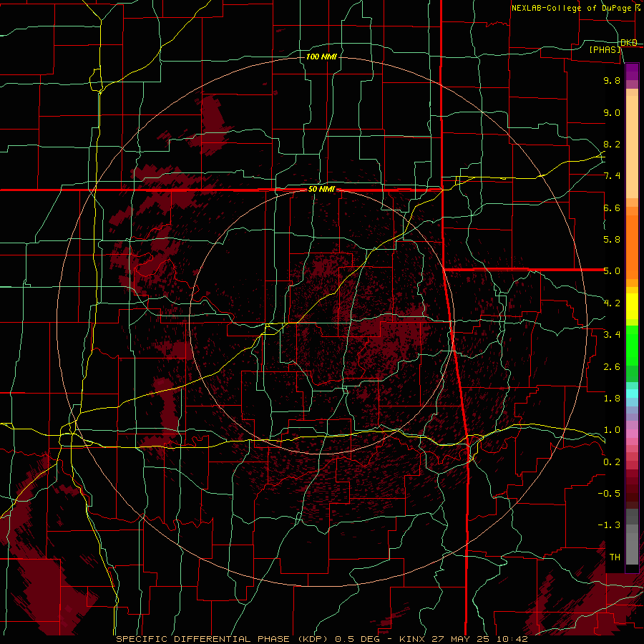Click the 5.8 value on color scale
Screen dimensions: 644x644
pyautogui.click(x=612, y=240)
